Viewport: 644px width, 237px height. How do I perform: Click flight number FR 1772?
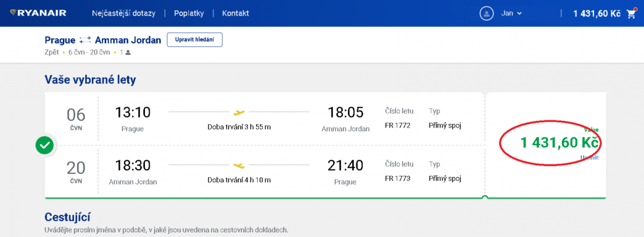coord(398,125)
